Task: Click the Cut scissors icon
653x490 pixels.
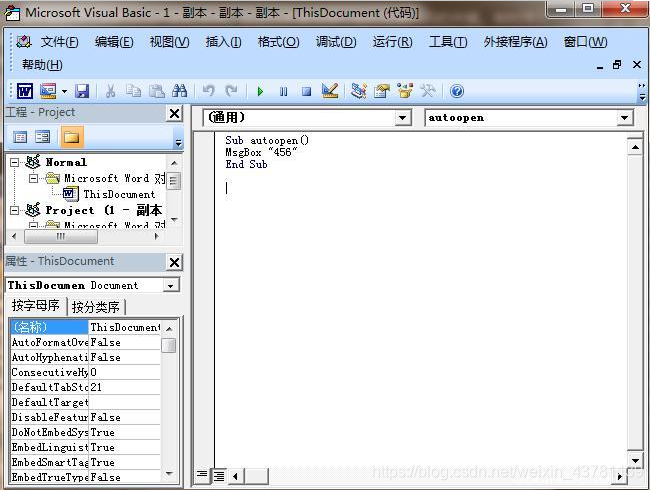Action: 110,91
